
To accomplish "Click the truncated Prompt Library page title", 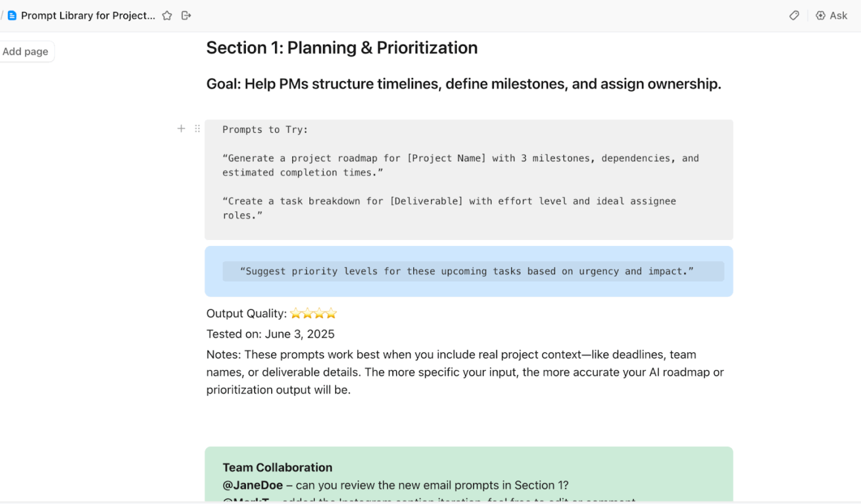I will tap(88, 15).
